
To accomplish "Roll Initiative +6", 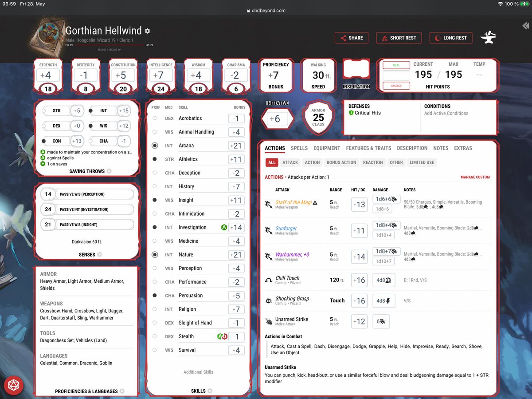I will 278,119.
